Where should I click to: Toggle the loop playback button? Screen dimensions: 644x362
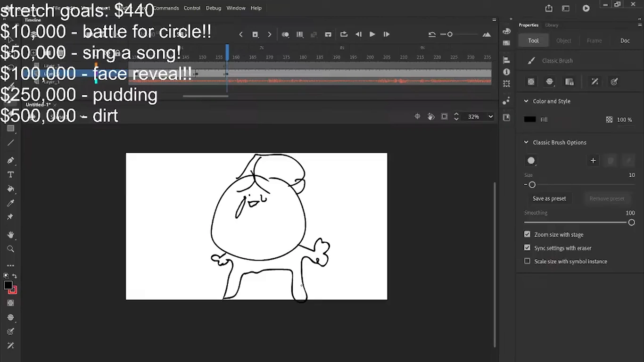coord(344,34)
